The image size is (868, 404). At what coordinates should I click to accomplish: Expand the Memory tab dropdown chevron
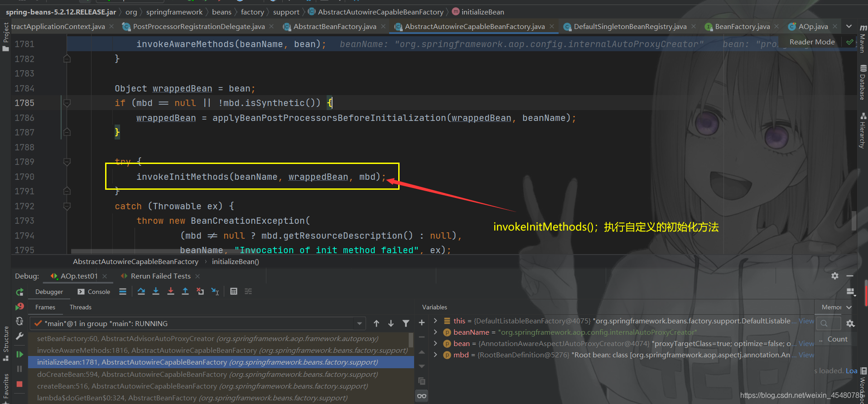pyautogui.click(x=849, y=307)
